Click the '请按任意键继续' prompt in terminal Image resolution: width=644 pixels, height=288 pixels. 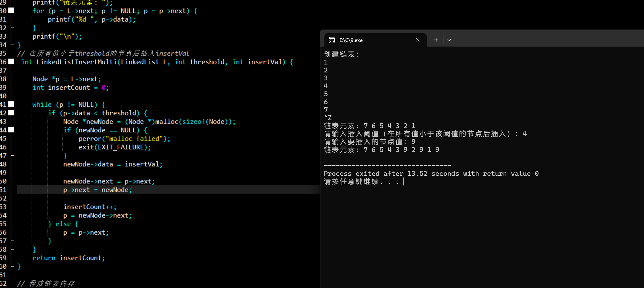361,181
